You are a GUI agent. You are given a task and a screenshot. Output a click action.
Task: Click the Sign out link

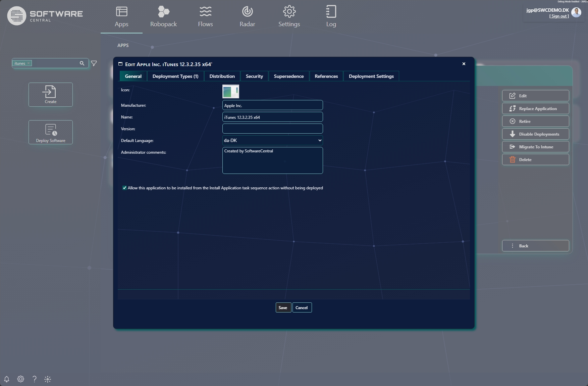pyautogui.click(x=559, y=16)
